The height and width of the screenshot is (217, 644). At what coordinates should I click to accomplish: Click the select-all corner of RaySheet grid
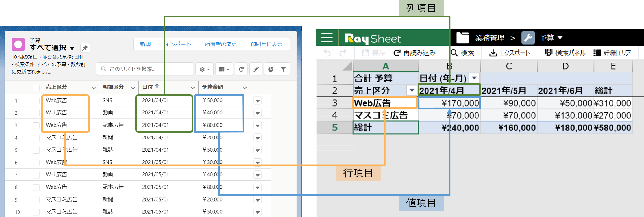point(335,67)
